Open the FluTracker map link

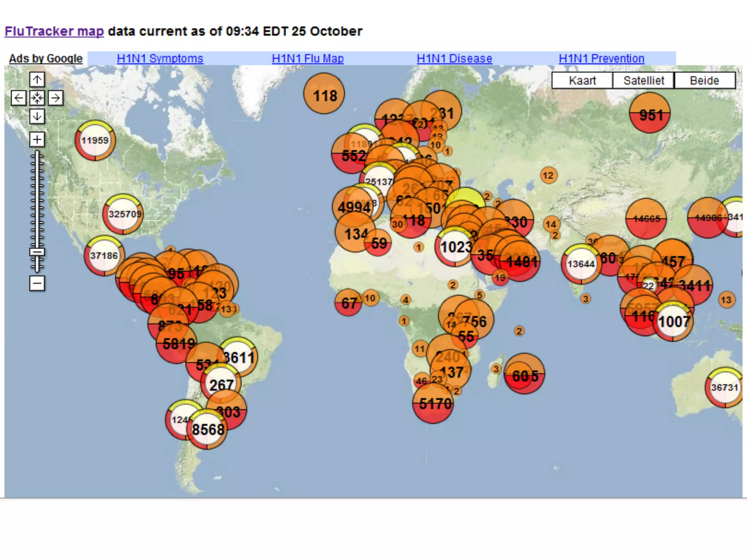pos(54,31)
